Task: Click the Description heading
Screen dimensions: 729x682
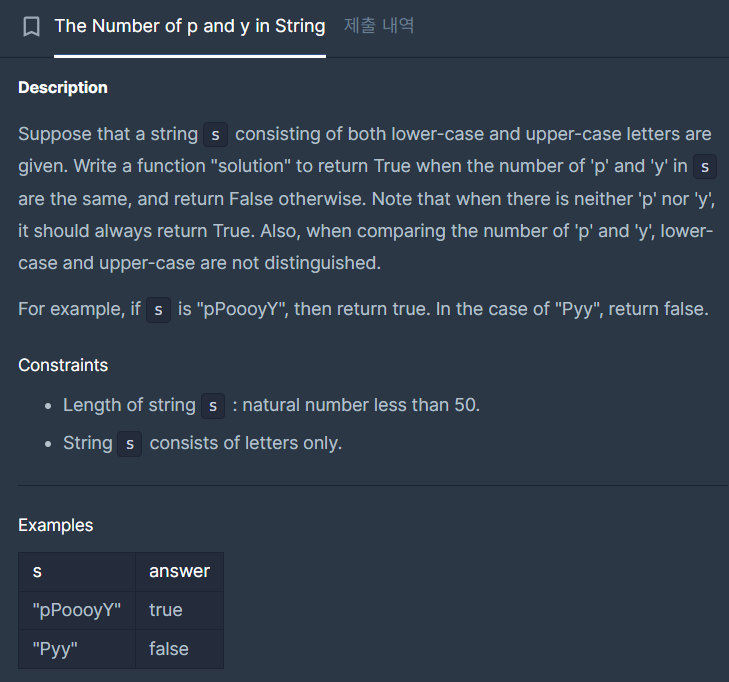Action: click(63, 88)
